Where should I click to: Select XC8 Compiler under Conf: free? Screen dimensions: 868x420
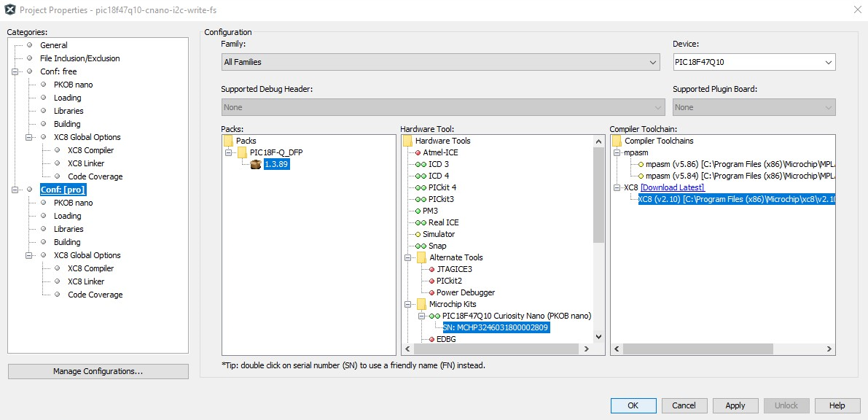pyautogui.click(x=91, y=150)
